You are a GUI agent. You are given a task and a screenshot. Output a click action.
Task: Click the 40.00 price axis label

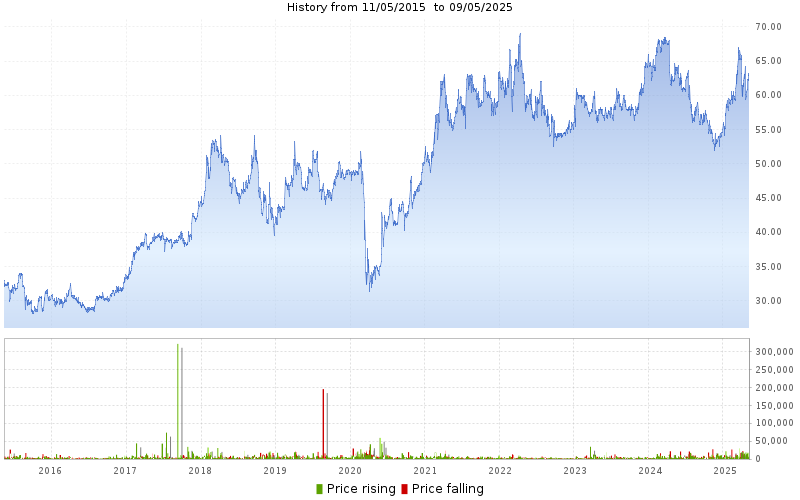point(768,232)
